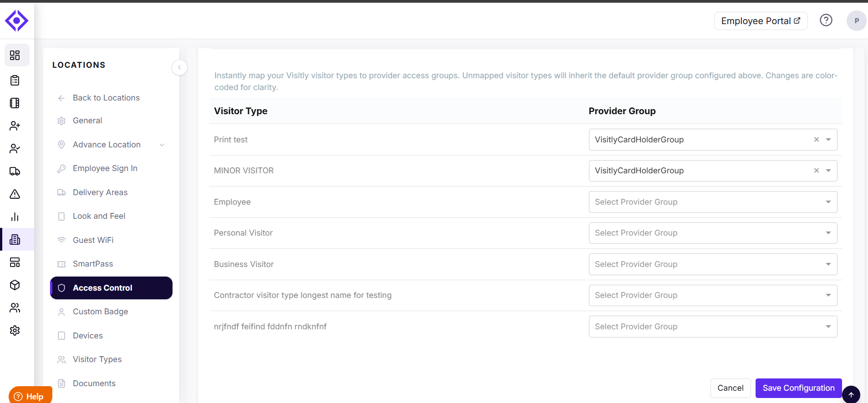868x403 pixels.
Task: Open the analytics bar chart icon
Action: [15, 217]
